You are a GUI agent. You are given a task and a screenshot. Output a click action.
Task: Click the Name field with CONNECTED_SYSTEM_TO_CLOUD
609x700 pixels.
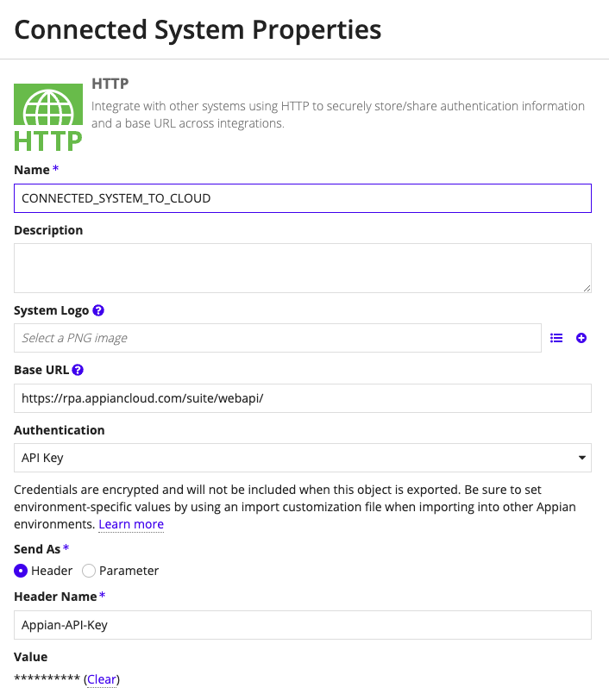302,198
